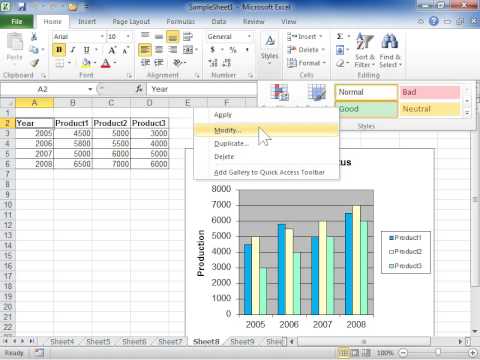The width and height of the screenshot is (480, 360).
Task: Click the Increase Indent icon
Action: tap(159, 63)
